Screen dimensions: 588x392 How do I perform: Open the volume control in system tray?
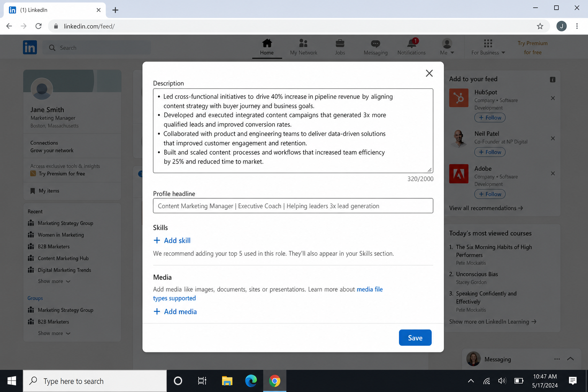pos(502,381)
